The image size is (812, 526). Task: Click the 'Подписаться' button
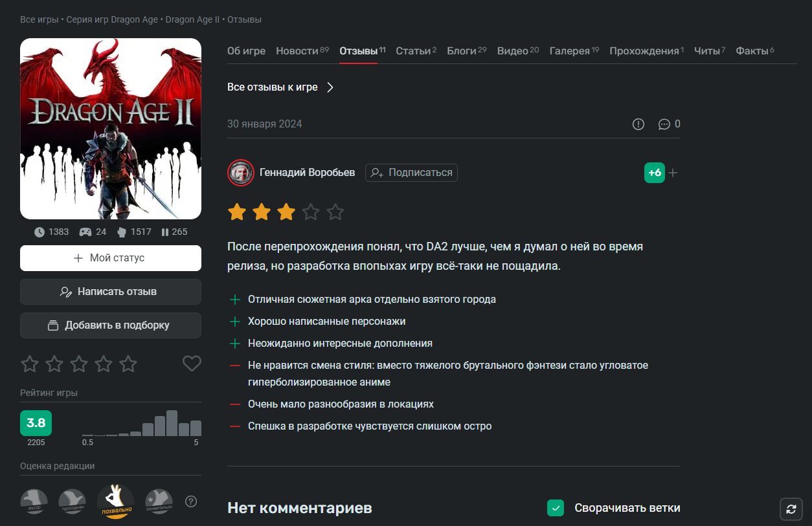412,173
